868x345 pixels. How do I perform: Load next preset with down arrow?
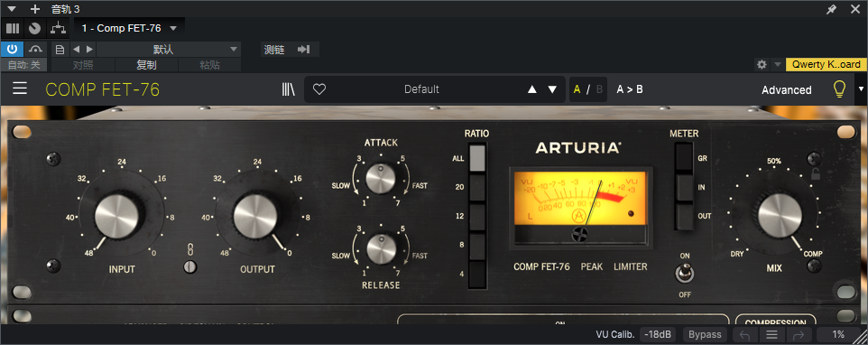tap(552, 89)
